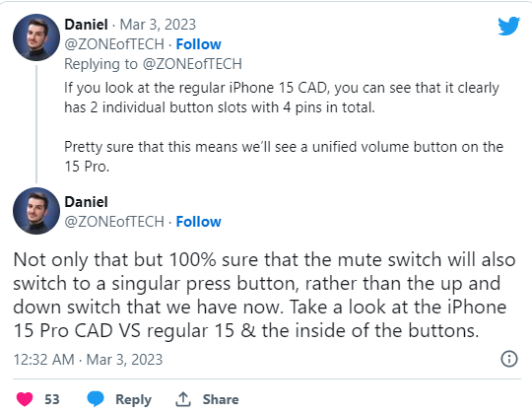Screen dimensions: 532x413
Task: Open the first tweet text about iPhone 15 CAD
Action: click(x=284, y=127)
